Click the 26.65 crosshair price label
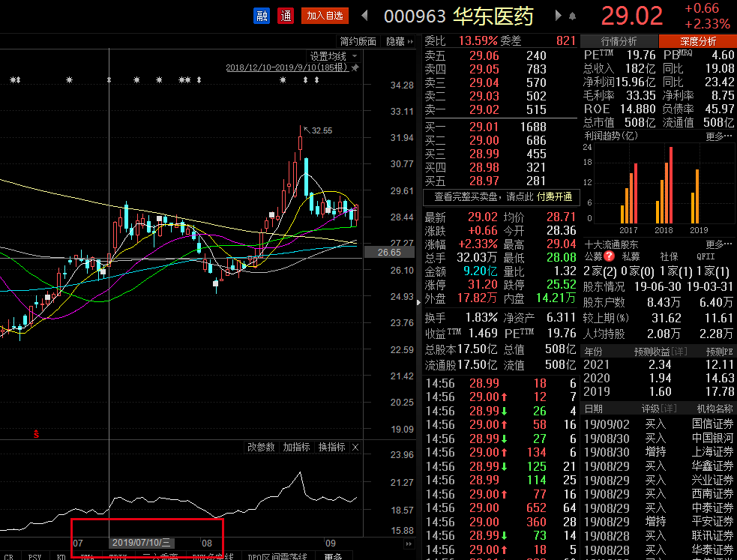This screenshot has width=737, height=560. [389, 253]
